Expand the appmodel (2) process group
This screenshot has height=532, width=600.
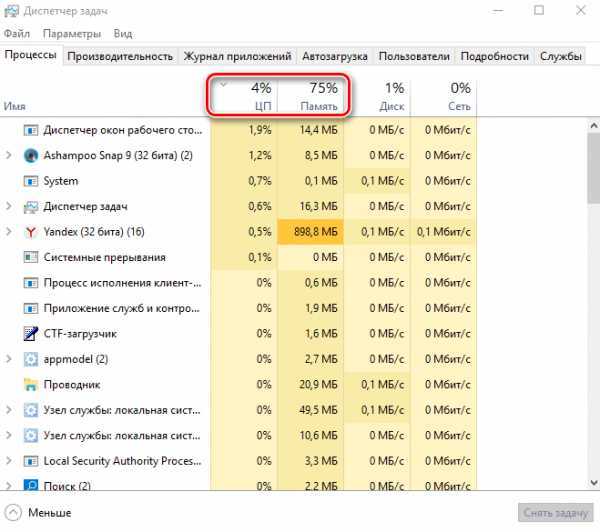click(9, 359)
